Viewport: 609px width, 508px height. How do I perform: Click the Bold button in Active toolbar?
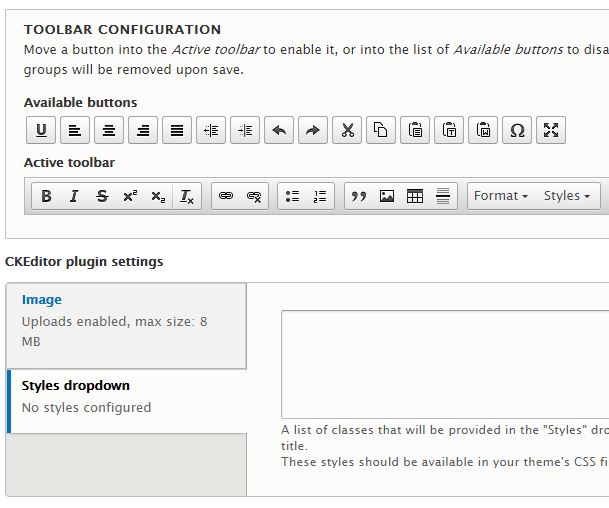point(46,196)
